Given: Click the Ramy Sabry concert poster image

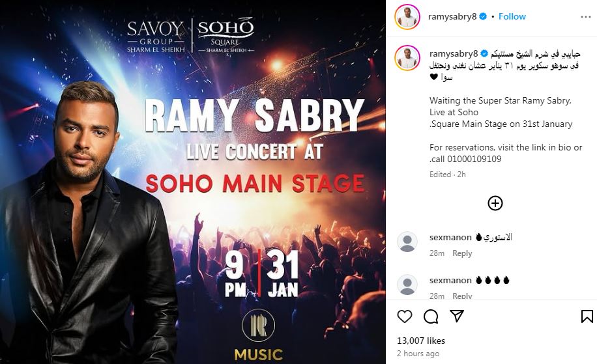Looking at the screenshot, I should click(193, 182).
